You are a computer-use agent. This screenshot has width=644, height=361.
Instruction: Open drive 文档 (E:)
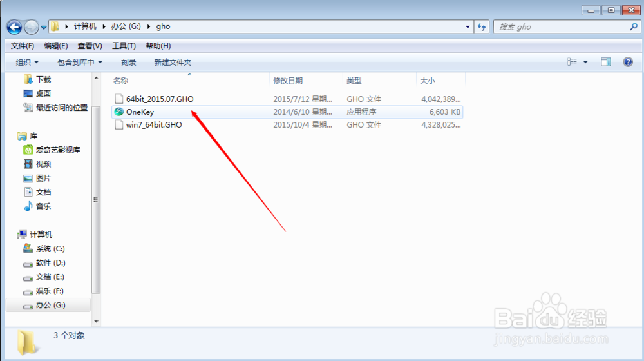point(50,277)
